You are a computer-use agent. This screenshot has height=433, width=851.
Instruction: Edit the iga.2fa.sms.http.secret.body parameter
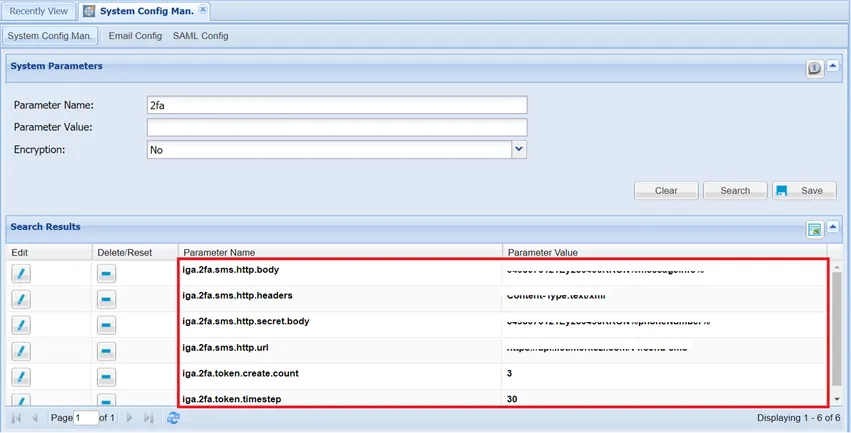click(21, 326)
